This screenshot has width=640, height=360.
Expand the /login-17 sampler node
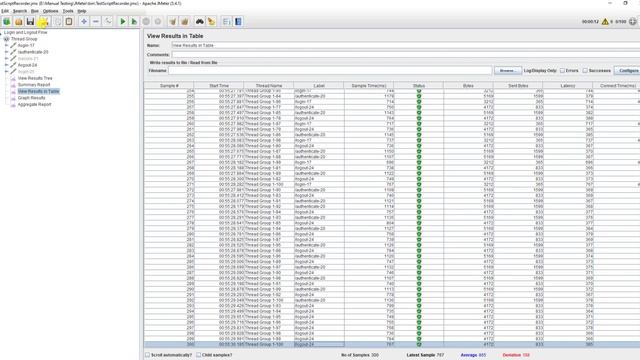[x=7, y=45]
